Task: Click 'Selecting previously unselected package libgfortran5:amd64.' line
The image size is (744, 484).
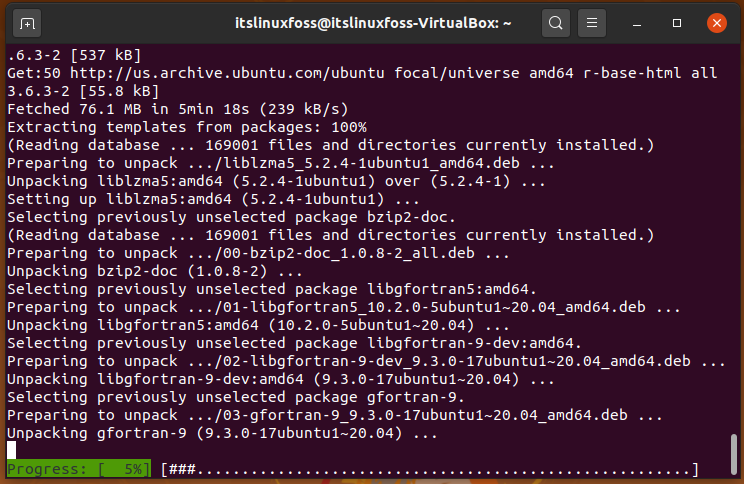Action: point(271,289)
